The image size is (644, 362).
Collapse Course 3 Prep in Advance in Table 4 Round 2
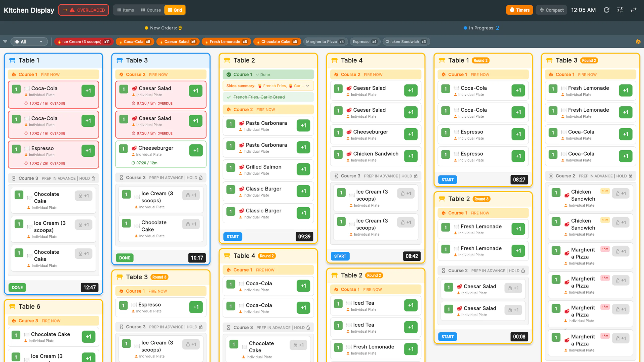268,328
